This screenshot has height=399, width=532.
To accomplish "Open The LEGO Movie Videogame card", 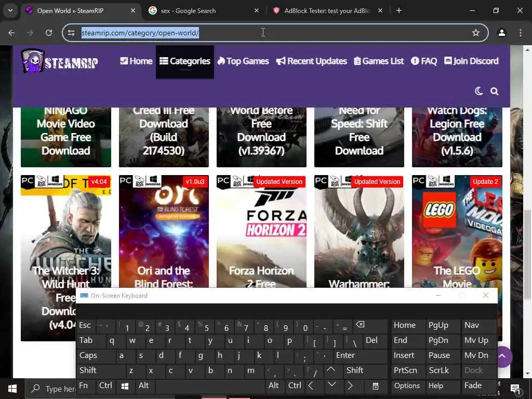I will point(457,231).
